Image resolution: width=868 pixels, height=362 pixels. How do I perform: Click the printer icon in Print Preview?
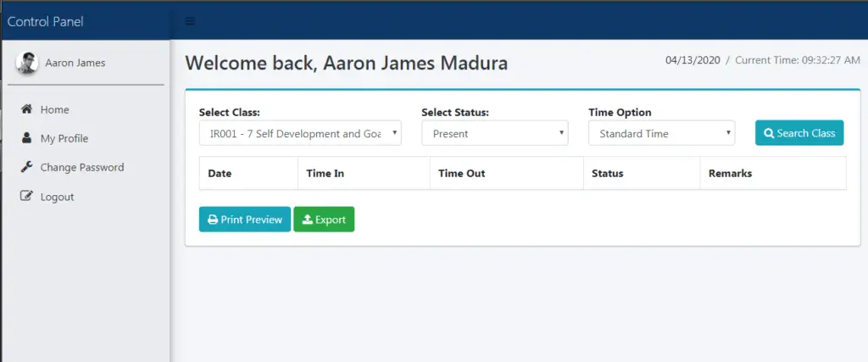point(213,220)
